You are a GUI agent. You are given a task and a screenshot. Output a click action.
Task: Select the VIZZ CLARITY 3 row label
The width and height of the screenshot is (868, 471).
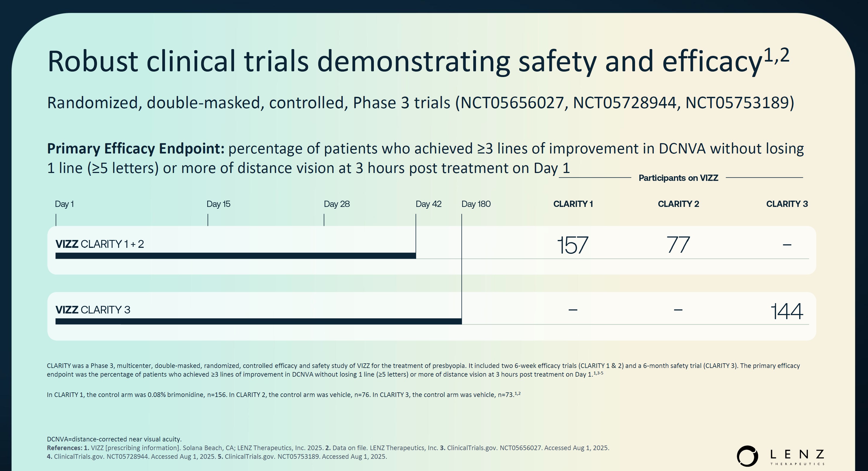[93, 309]
